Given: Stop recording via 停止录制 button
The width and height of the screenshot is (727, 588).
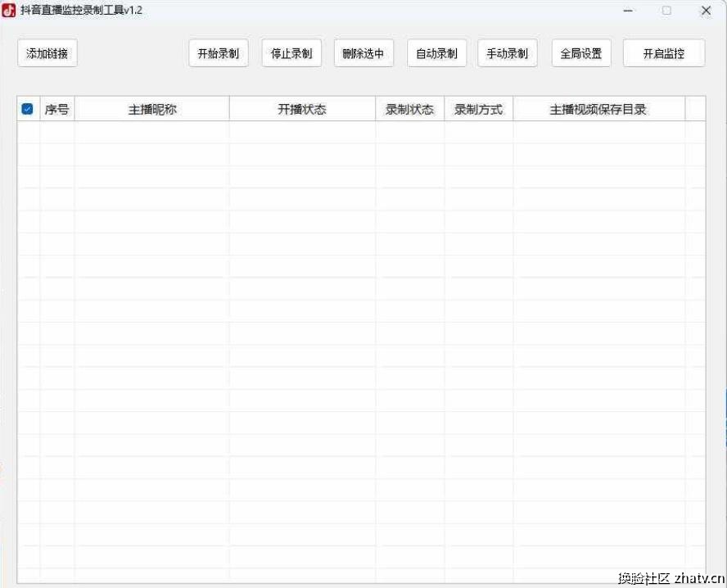Looking at the screenshot, I should 291,53.
